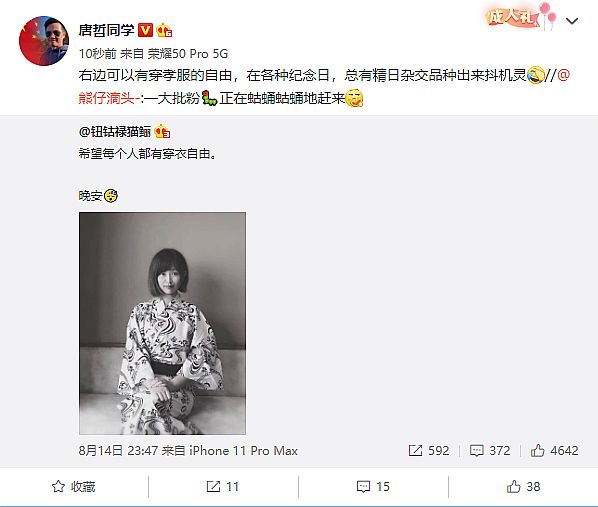Screen dimensions: 598x507
Task: Open the iPhone 11 Pro Max source link
Action: pyautogui.click(x=243, y=451)
